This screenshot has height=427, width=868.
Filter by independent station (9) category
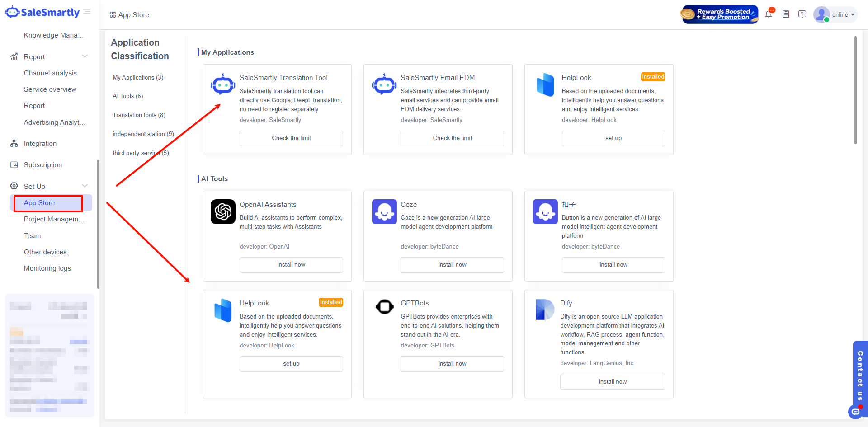pyautogui.click(x=143, y=134)
